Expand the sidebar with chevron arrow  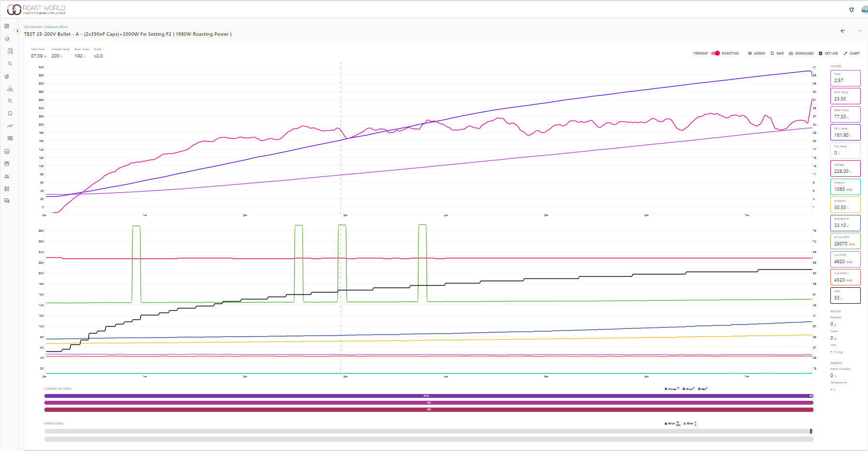[x=17, y=31]
